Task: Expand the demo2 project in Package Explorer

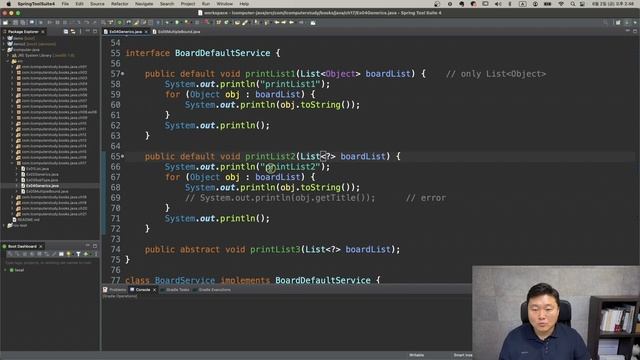Action: (4, 44)
